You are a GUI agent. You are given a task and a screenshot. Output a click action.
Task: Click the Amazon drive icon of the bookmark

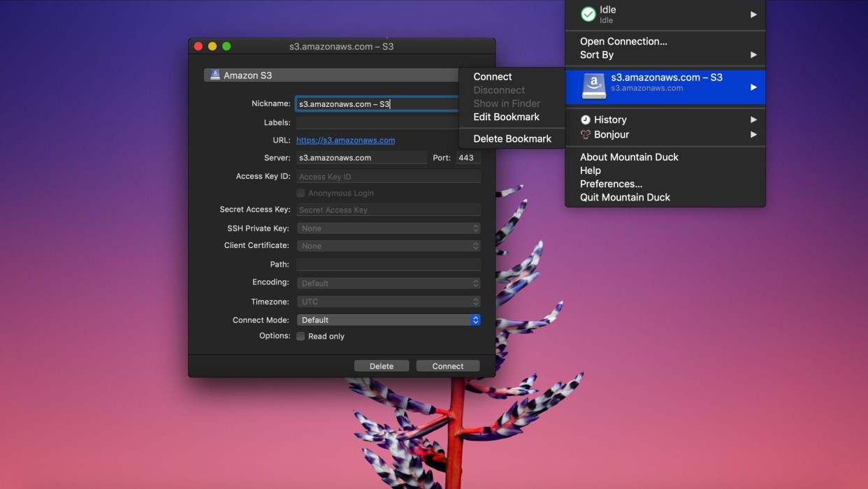(x=594, y=87)
